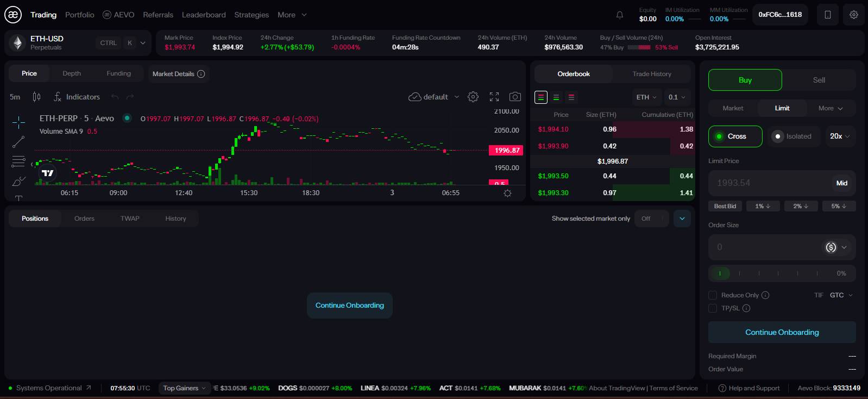This screenshot has height=399, width=868.
Task: Click the $1,994.10 ask price row
Action: [613, 129]
